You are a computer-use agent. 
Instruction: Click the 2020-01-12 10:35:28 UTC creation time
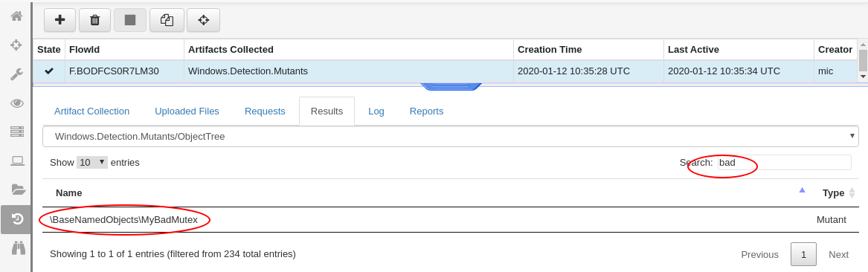[573, 71]
